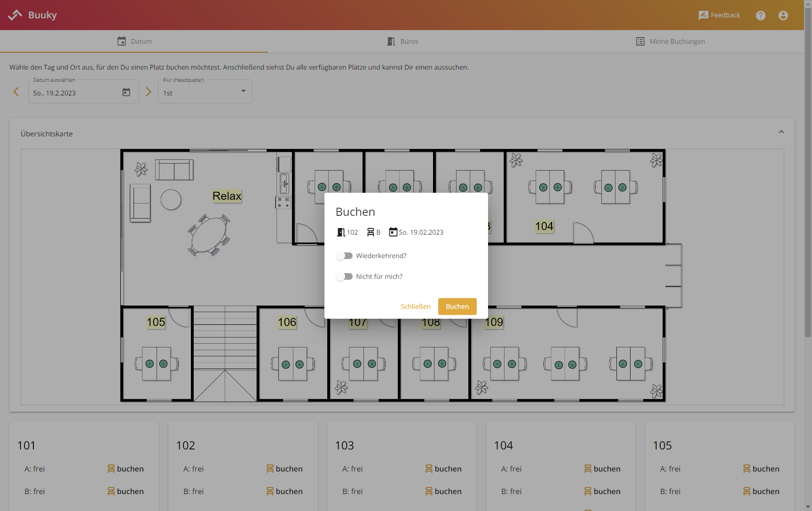Go to next day arrow

pos(149,92)
